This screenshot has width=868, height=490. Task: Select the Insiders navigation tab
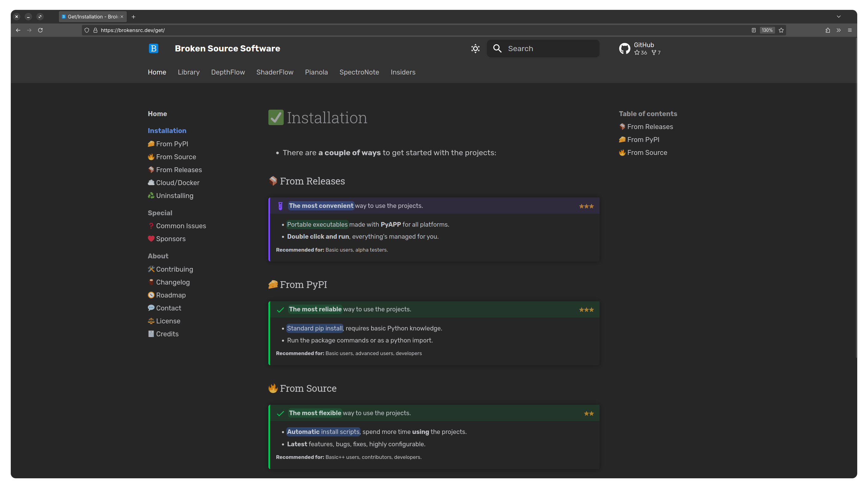(x=403, y=72)
